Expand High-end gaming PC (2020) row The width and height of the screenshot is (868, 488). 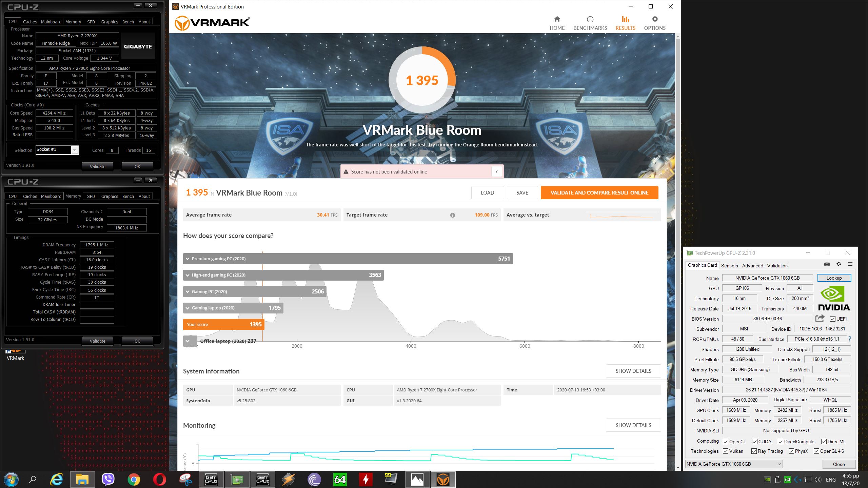pyautogui.click(x=283, y=275)
